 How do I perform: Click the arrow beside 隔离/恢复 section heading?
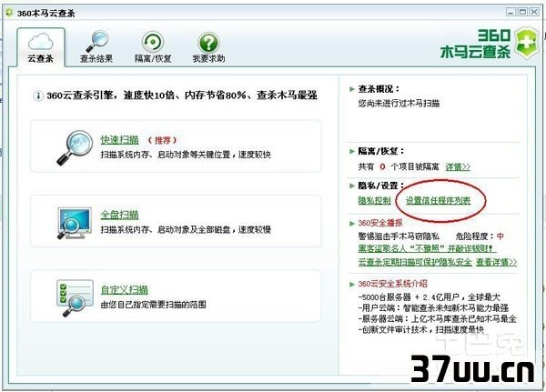(351, 152)
